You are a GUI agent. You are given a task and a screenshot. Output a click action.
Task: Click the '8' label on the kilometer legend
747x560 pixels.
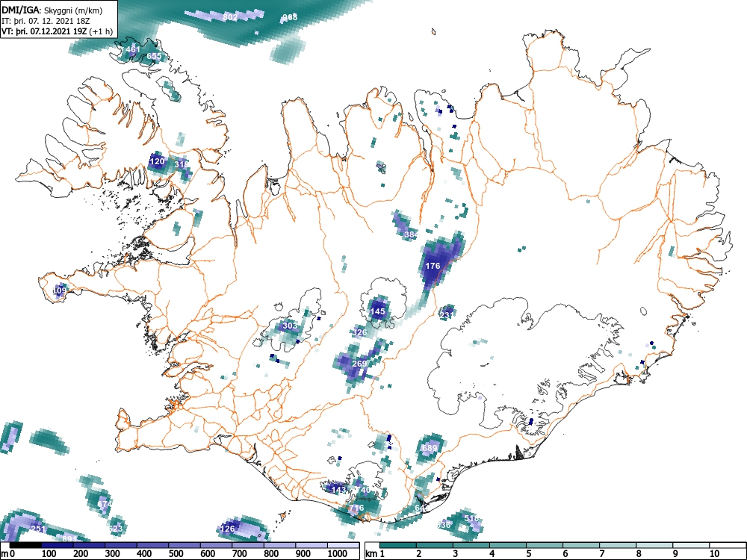pos(639,554)
